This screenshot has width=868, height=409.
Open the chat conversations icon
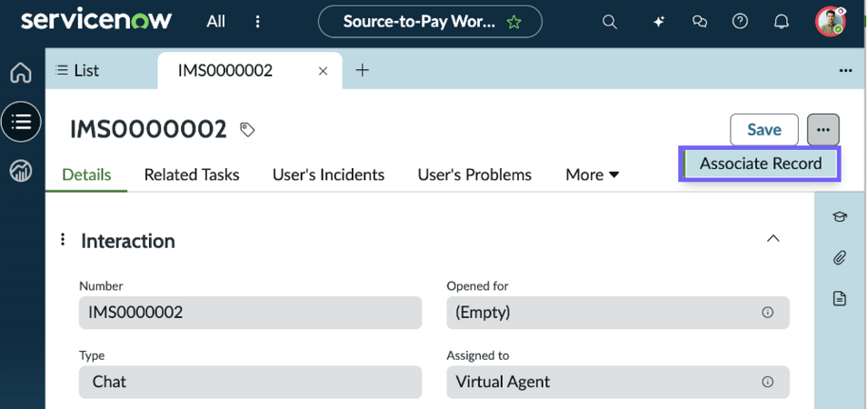pos(700,22)
